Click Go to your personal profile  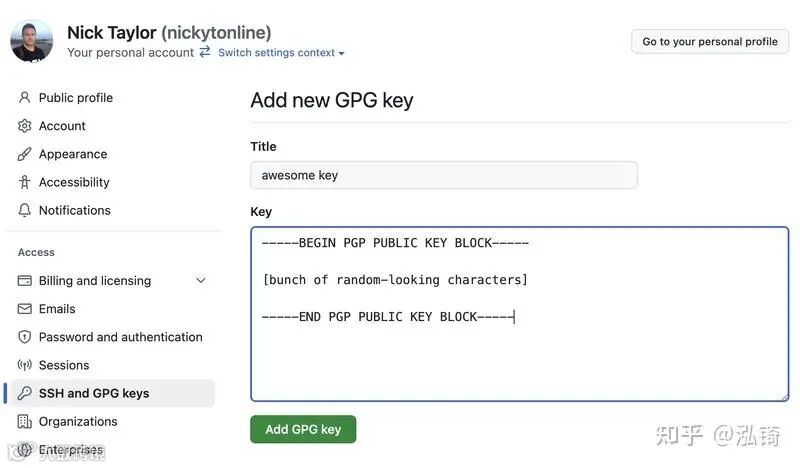710,41
